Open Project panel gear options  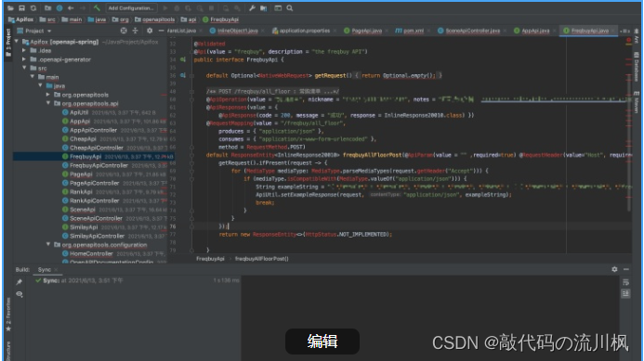coord(150,31)
